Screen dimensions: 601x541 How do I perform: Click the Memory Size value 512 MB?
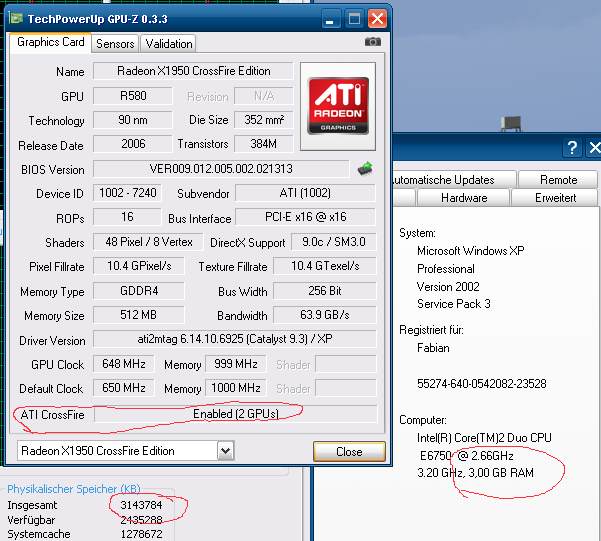pos(139,315)
